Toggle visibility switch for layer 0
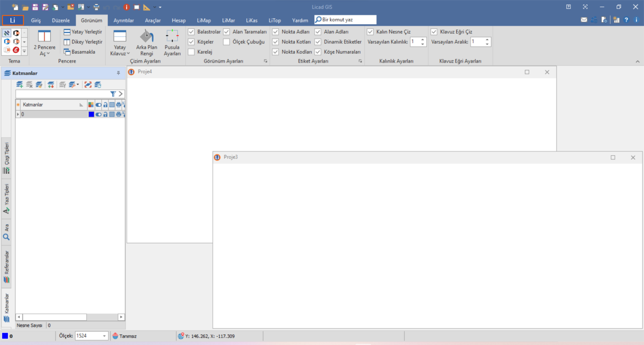This screenshot has height=345, width=644. coord(99,114)
